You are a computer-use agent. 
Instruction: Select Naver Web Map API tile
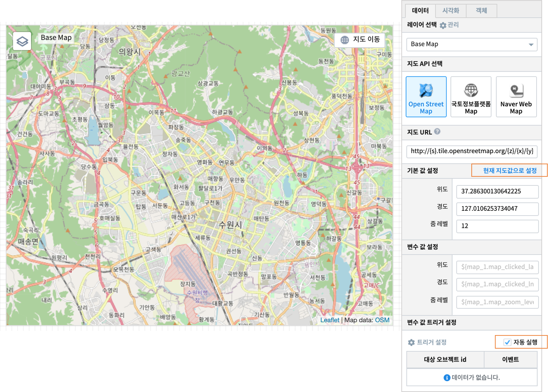pyautogui.click(x=516, y=97)
